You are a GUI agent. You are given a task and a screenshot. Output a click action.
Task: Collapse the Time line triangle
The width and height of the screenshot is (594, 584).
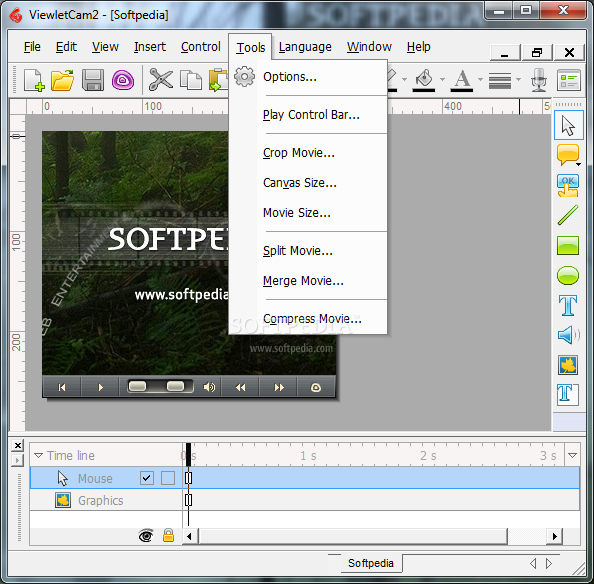[38, 455]
